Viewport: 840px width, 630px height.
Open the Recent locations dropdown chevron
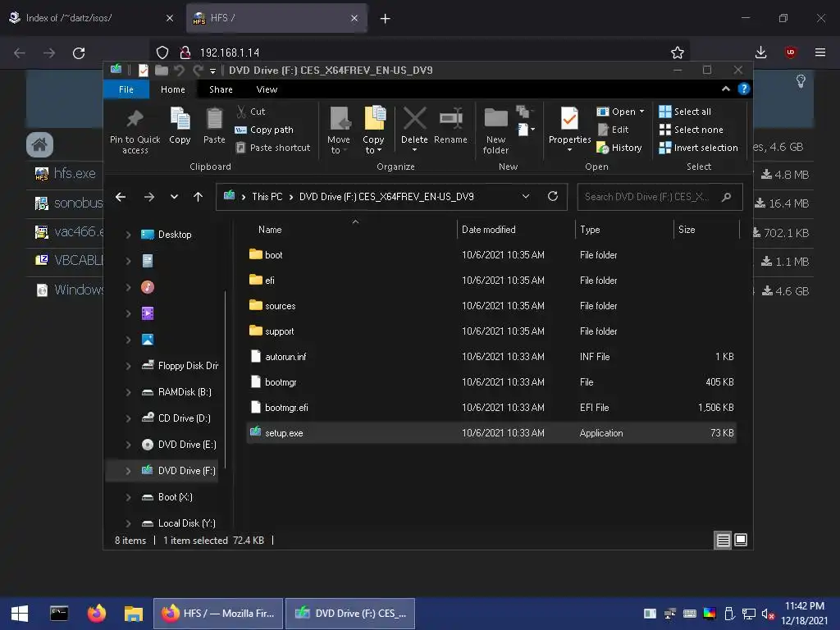click(x=174, y=197)
